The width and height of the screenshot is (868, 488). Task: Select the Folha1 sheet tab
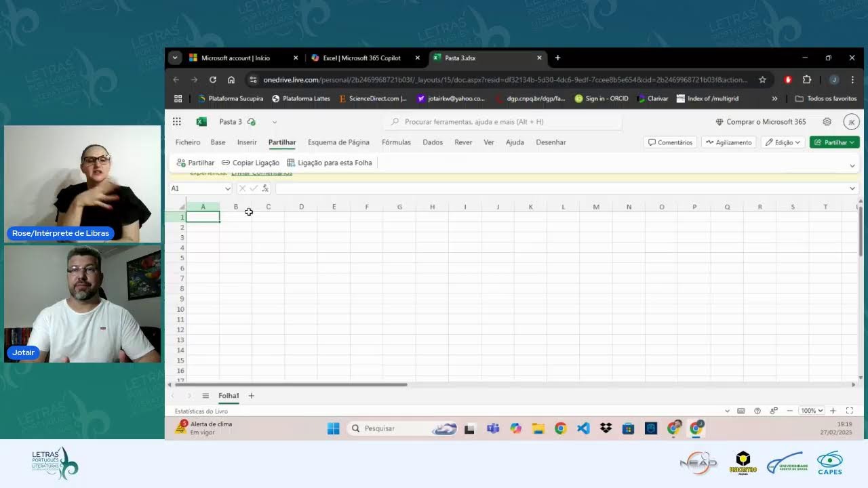point(229,396)
